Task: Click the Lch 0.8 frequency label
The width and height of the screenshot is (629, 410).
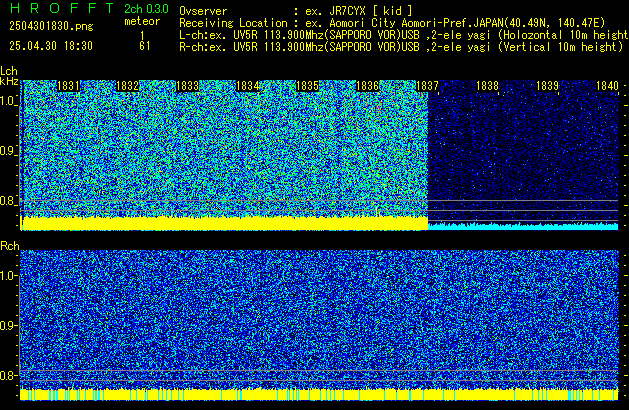Action: pos(8,201)
